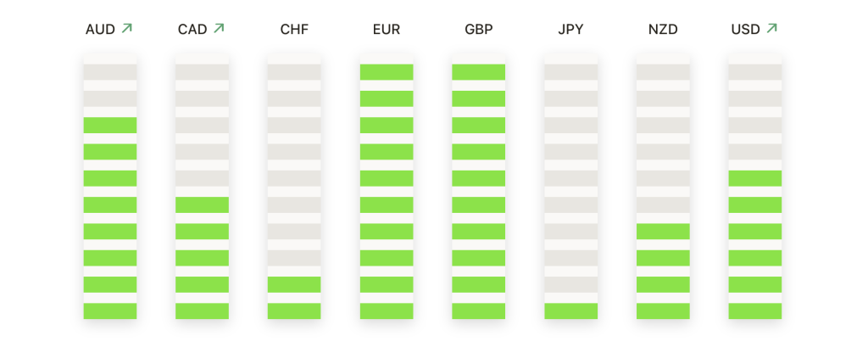Click the top green segment of the EUR strength bar
This screenshot has width=868, height=347.
point(387,72)
